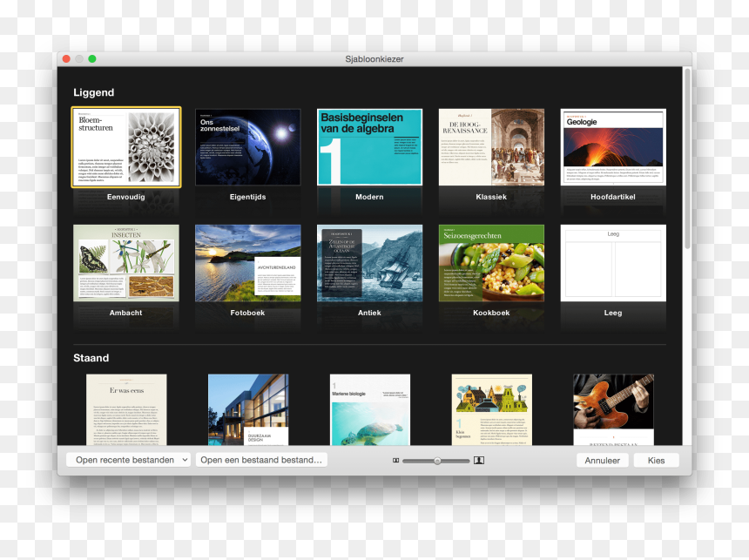Select the Kookboek template thumbnail

tap(491, 263)
